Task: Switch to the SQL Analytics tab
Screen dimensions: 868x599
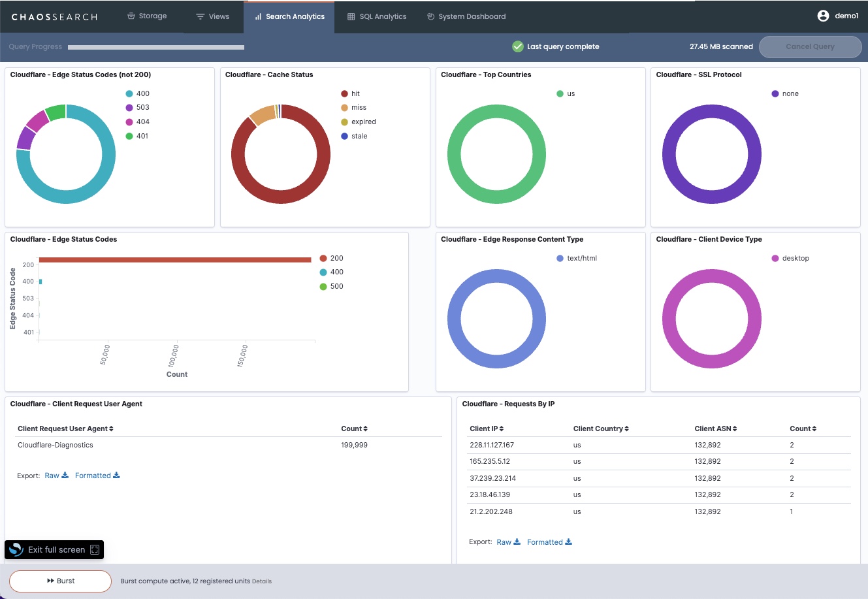Action: (x=376, y=17)
